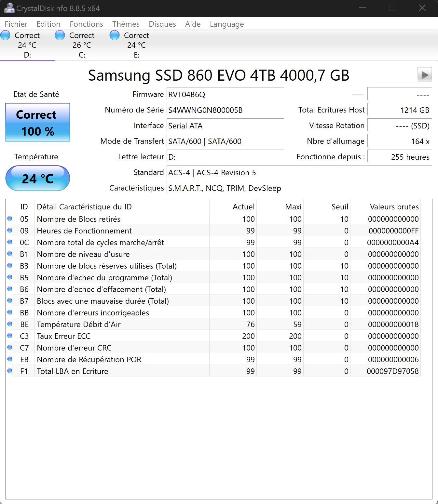Screen dimensions: 438x504
Task: Click status dot of attribute B3 row
Action: pos(10,265)
